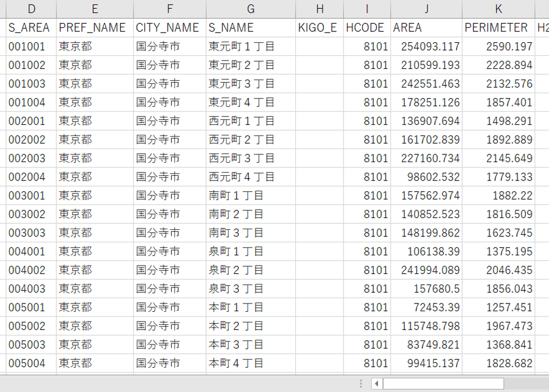
Task: Select the cell 西元町３丁目
Action: click(x=251, y=158)
